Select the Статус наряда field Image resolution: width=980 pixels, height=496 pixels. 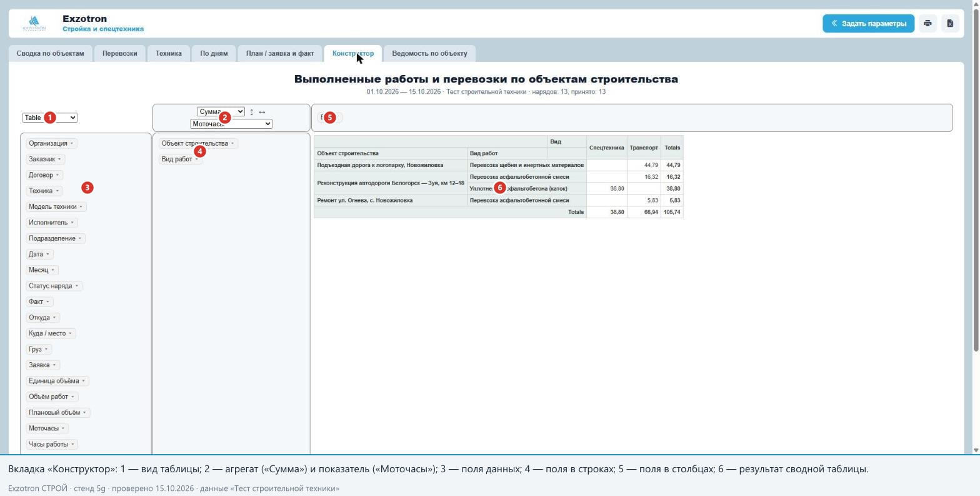50,286
